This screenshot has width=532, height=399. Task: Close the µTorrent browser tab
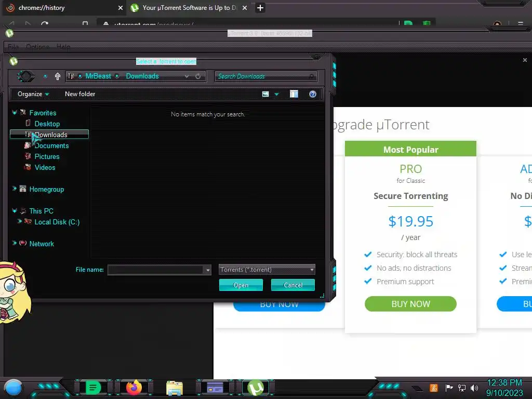click(x=245, y=8)
